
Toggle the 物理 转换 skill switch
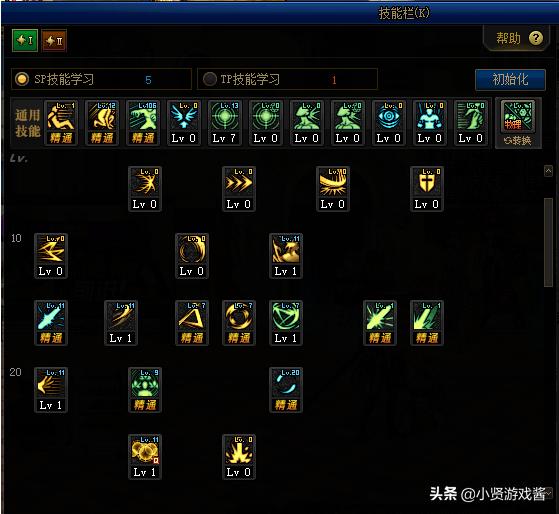pyautogui.click(x=518, y=124)
